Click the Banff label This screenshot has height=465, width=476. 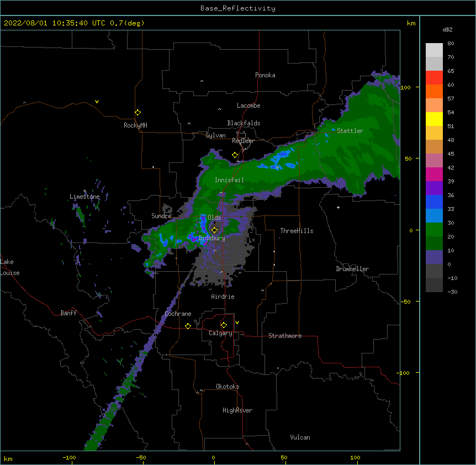pyautogui.click(x=68, y=313)
